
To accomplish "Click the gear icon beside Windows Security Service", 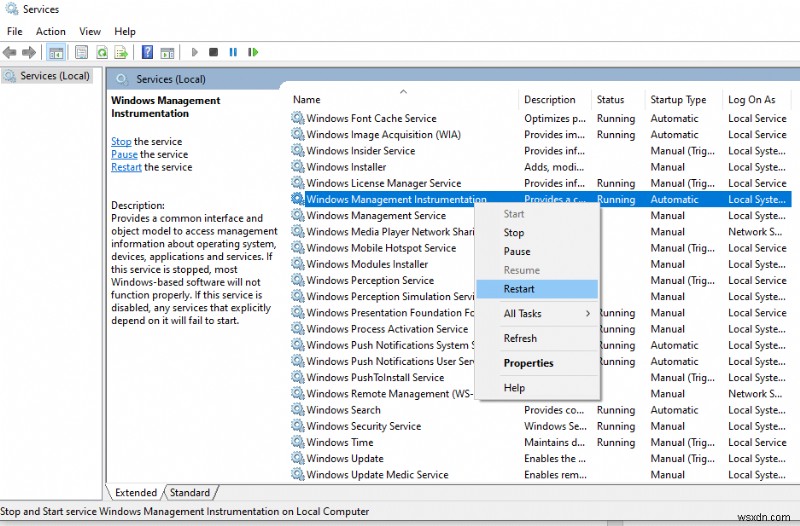I will click(298, 426).
